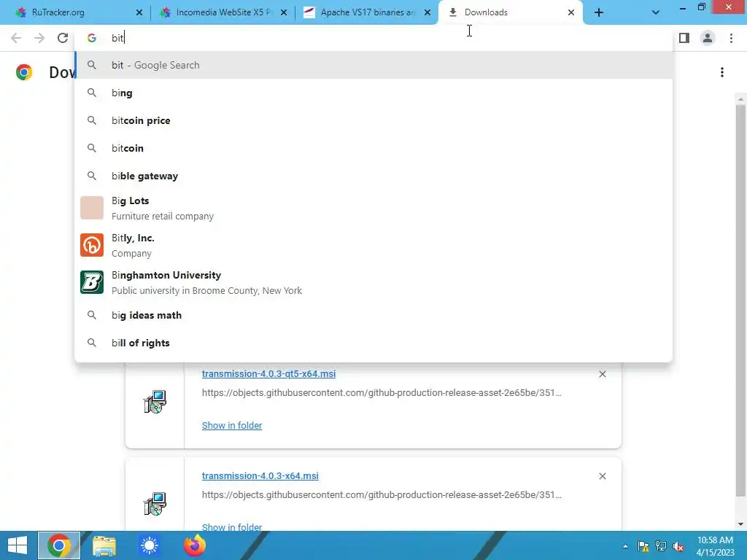This screenshot has height=560, width=747.
Task: Click the Action Center flag tray icon
Action: coord(643,546)
